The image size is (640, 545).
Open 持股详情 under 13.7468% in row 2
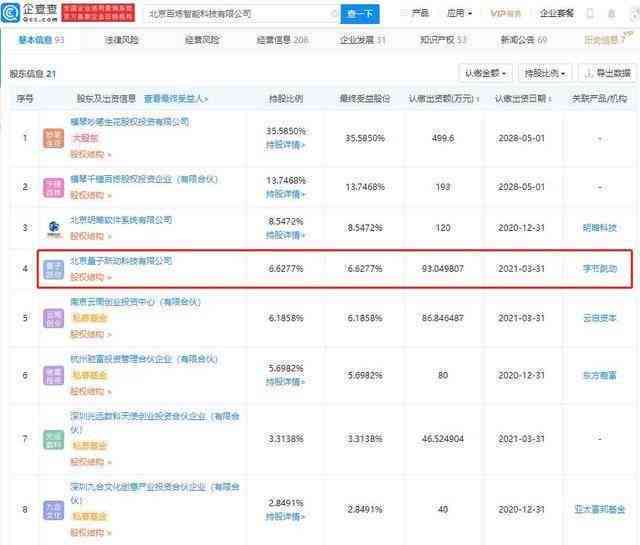pos(285,194)
